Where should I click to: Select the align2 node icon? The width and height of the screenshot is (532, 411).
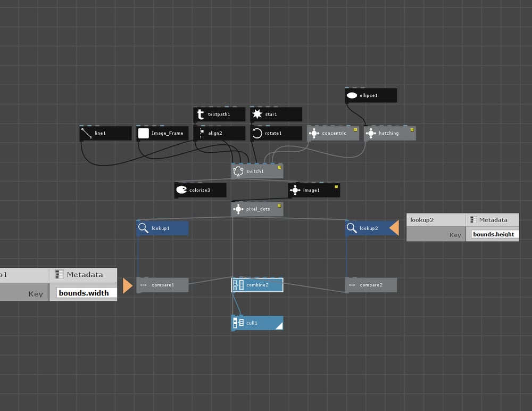click(202, 134)
